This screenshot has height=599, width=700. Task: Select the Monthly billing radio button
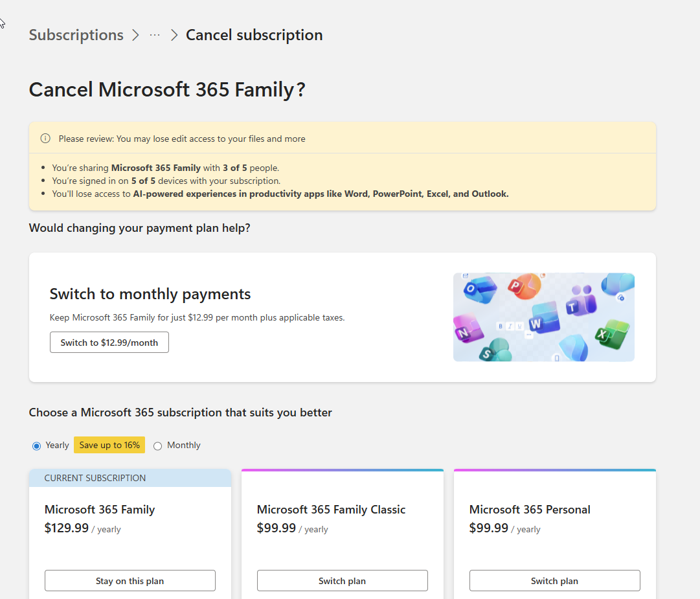158,446
